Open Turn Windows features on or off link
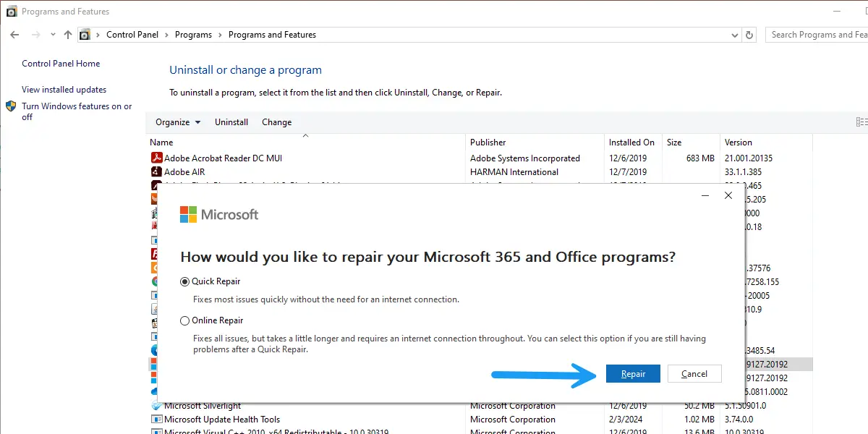The height and width of the screenshot is (434, 868). [x=77, y=111]
